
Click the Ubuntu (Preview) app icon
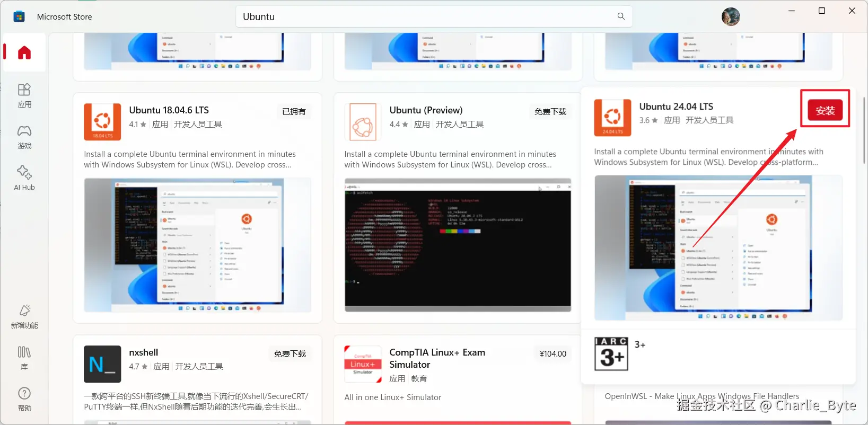coord(363,122)
